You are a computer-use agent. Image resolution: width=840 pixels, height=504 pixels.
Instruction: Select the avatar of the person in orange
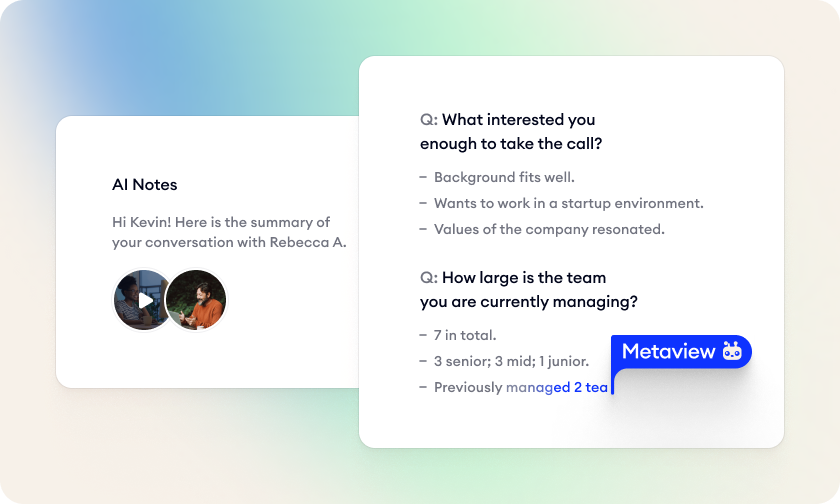coord(196,300)
